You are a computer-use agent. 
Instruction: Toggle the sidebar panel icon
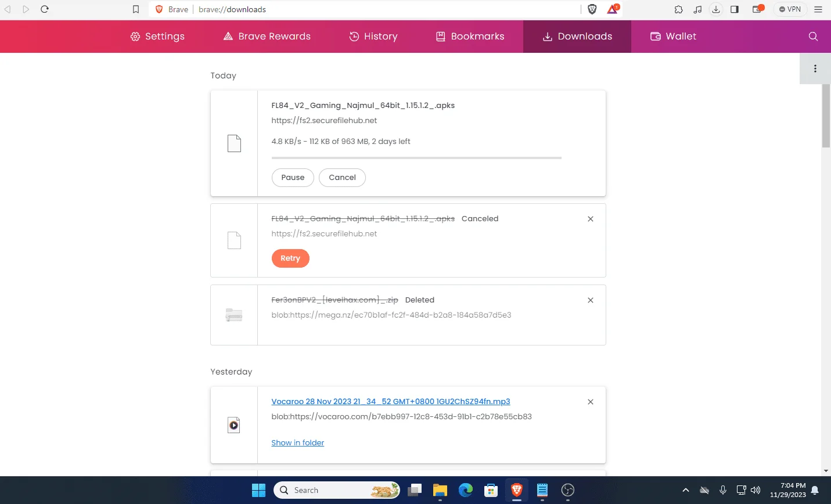tap(735, 9)
